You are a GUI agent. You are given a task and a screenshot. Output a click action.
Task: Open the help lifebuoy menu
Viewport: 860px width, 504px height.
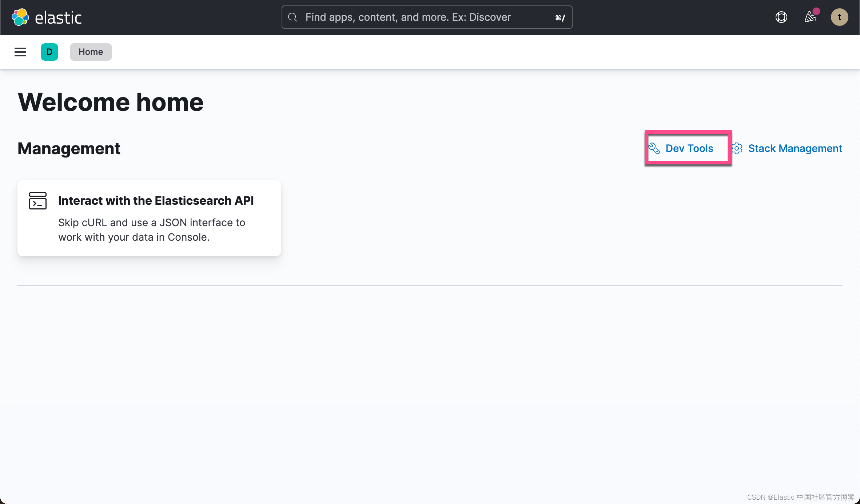click(x=781, y=17)
